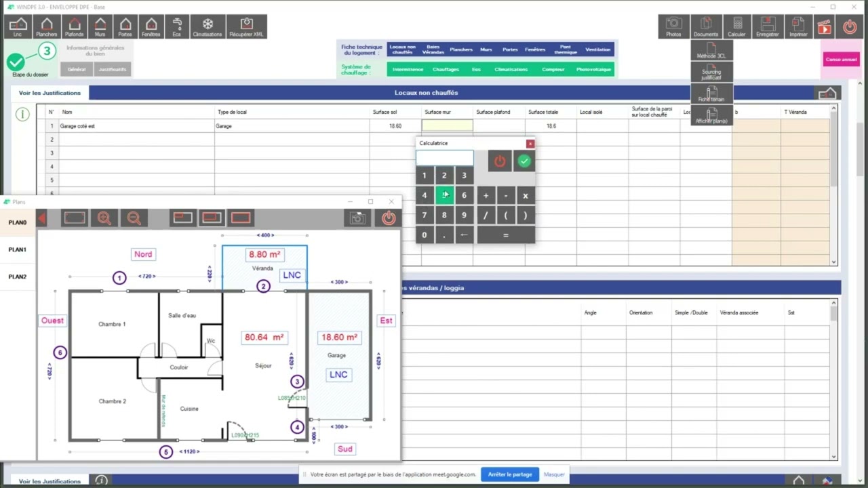Click the green info icon beside the table
The image size is (868, 488).
(22, 114)
